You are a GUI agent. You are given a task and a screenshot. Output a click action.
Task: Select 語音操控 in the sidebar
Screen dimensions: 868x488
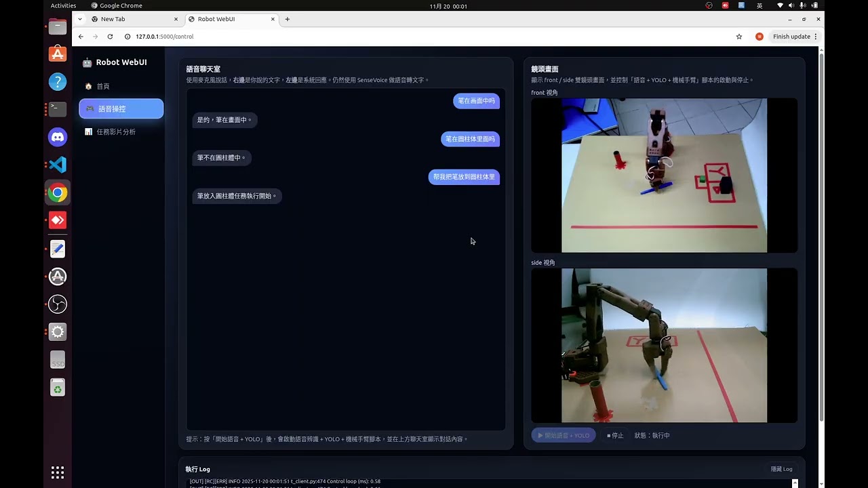click(121, 108)
